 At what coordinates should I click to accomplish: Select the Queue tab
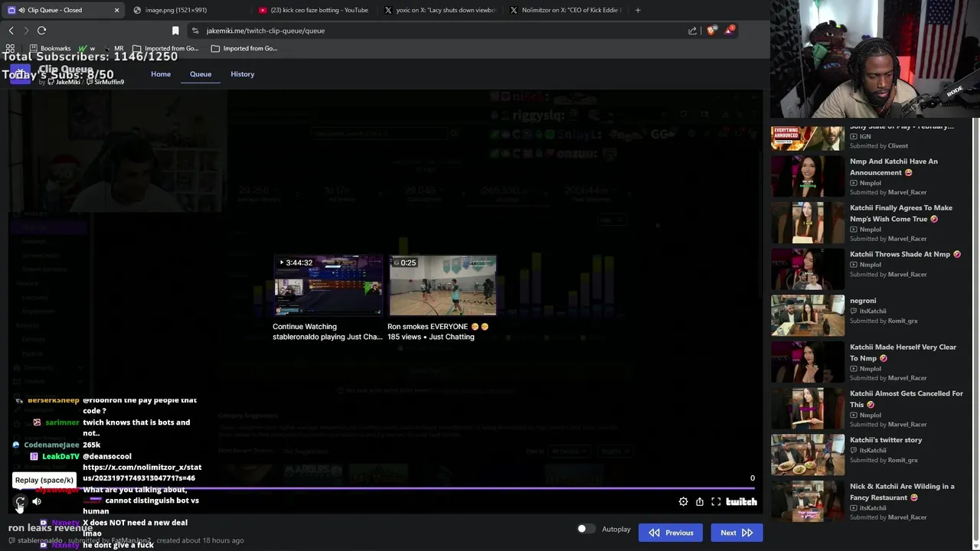(x=201, y=74)
